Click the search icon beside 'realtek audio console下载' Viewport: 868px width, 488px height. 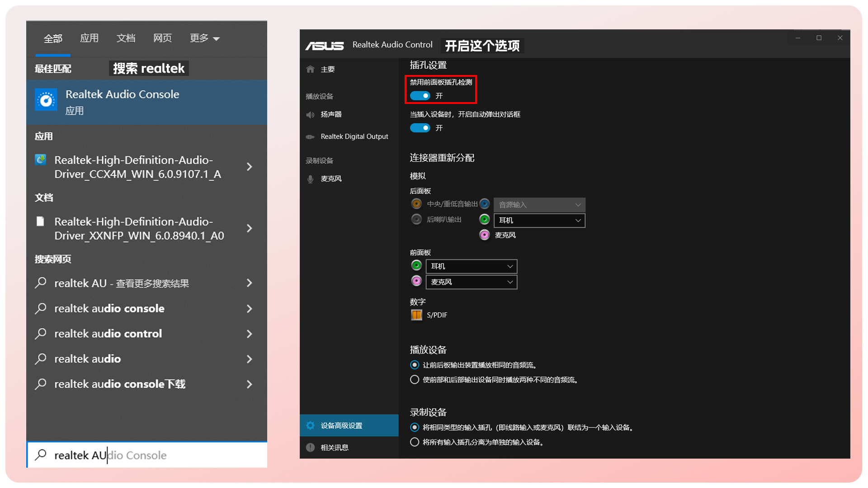(x=41, y=384)
